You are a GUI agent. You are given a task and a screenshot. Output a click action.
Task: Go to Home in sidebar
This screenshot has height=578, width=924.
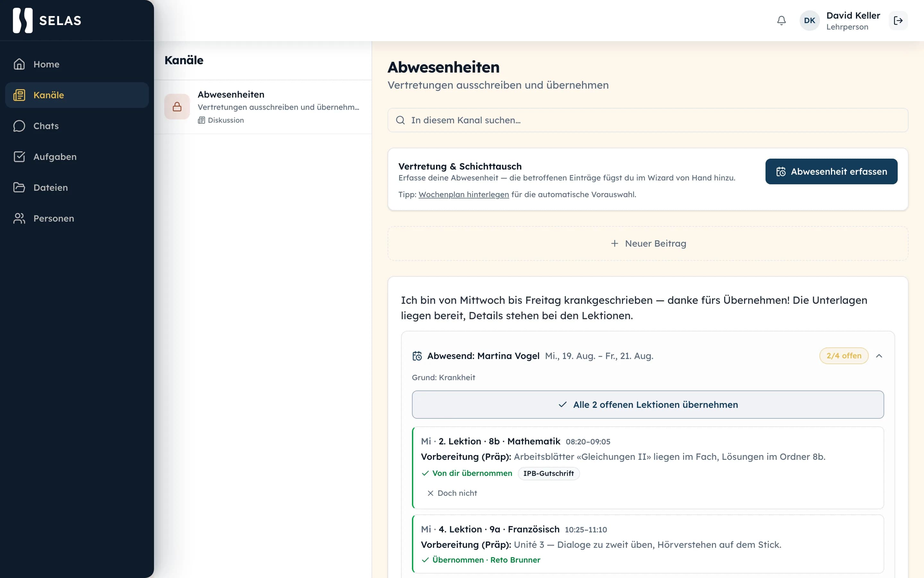[x=77, y=64]
